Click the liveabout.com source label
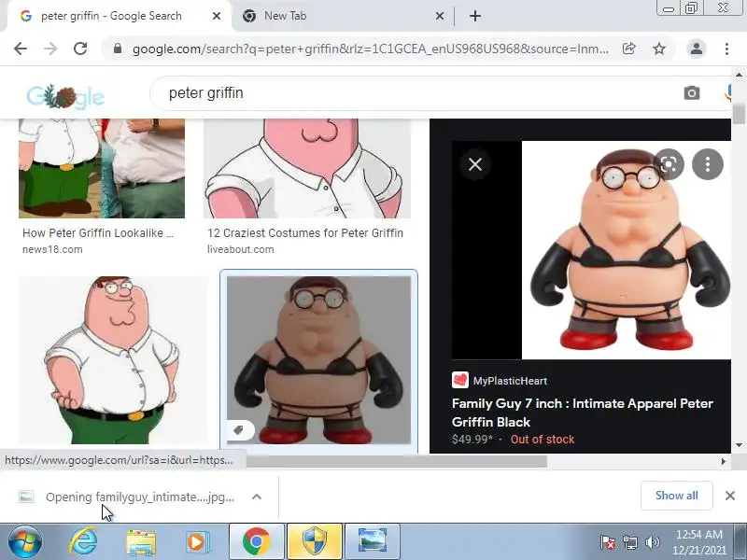The height and width of the screenshot is (560, 747). point(240,249)
